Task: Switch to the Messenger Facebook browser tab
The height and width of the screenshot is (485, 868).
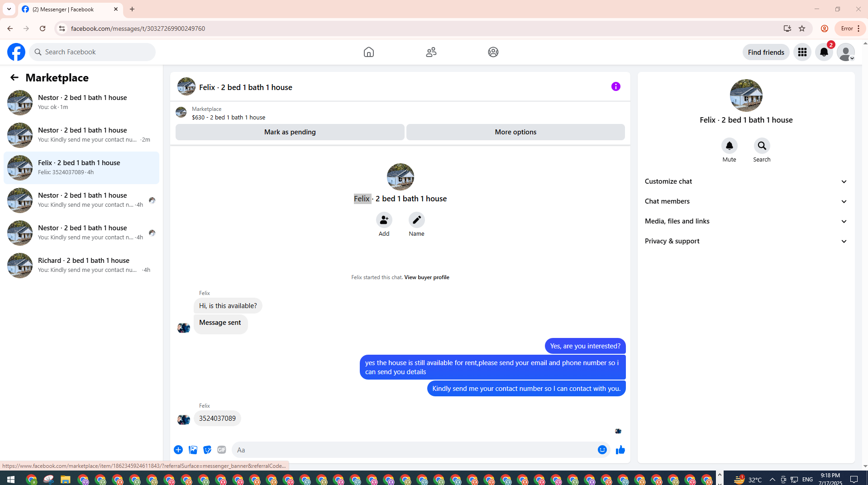Action: point(70,9)
